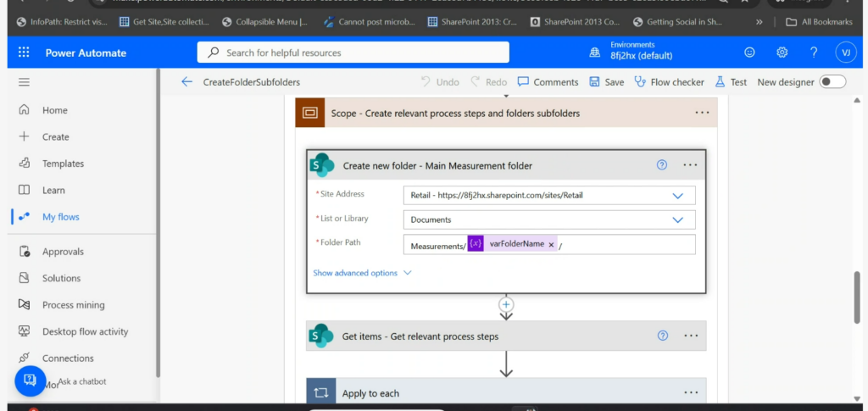Click the Folder Path input field

(549, 244)
